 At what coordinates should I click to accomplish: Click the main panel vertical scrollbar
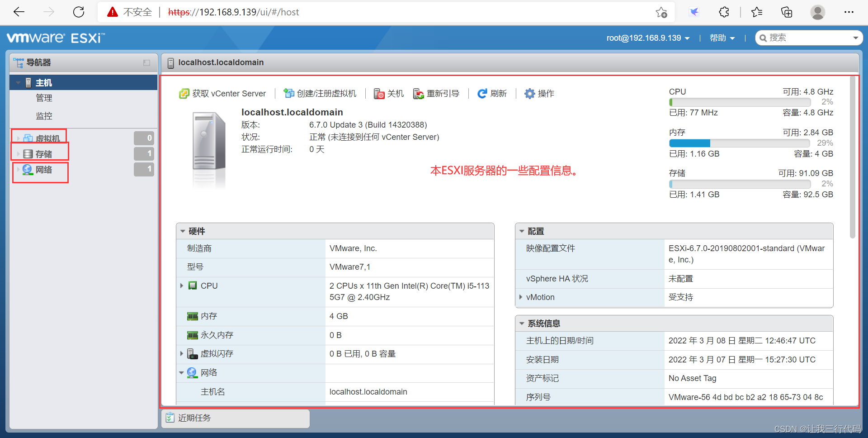click(x=852, y=157)
